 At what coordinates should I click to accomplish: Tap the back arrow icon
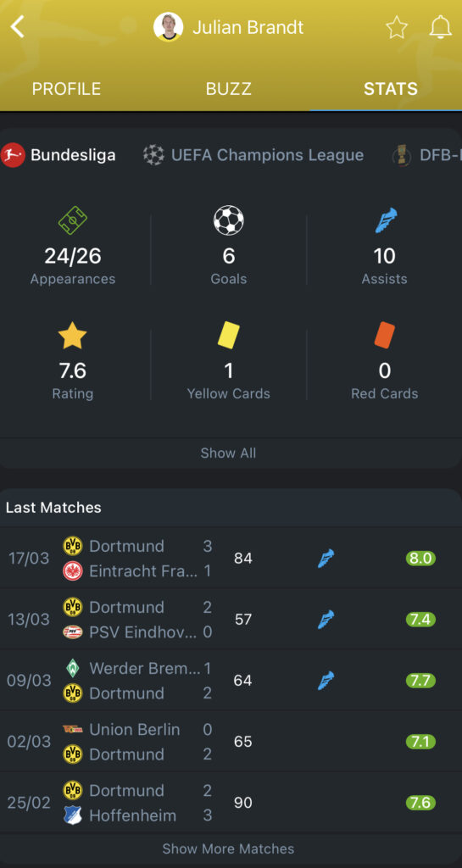[x=18, y=26]
